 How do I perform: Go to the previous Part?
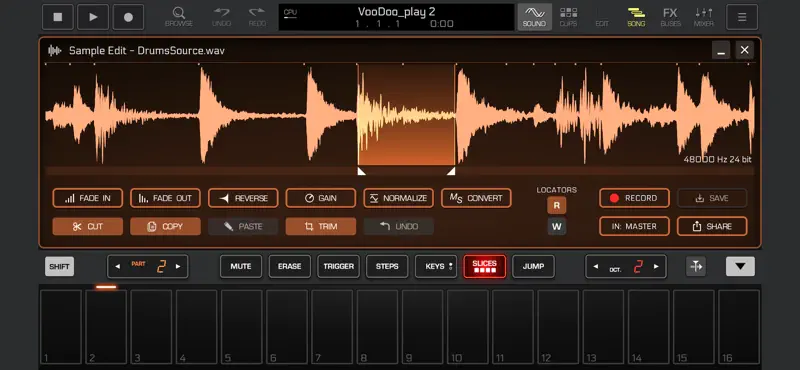pyautogui.click(x=118, y=266)
